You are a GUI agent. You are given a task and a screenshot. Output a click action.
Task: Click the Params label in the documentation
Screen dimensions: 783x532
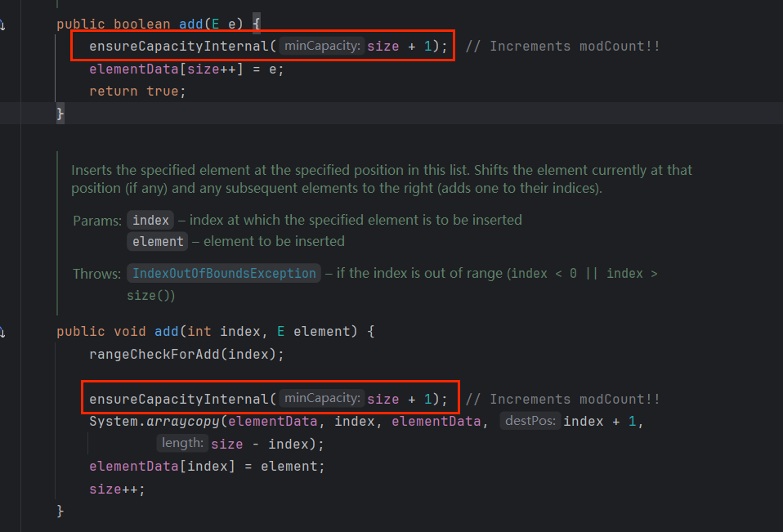97,220
